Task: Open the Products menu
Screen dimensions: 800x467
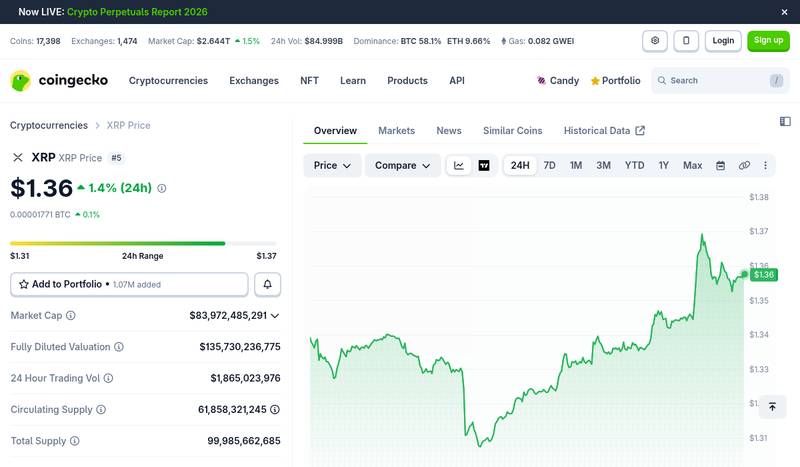Action: (407, 81)
